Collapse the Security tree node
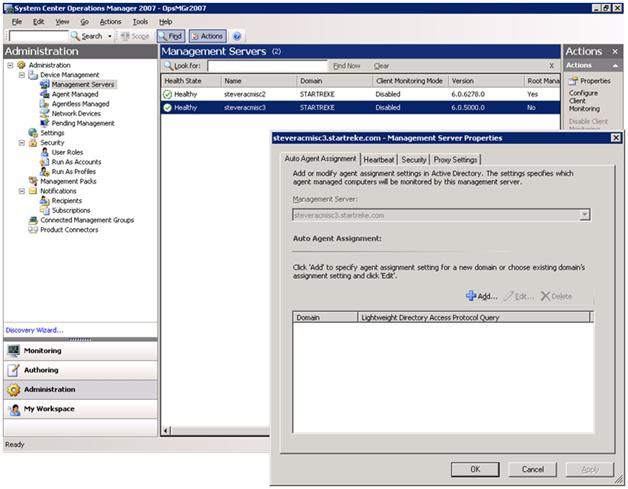 pos(22,143)
